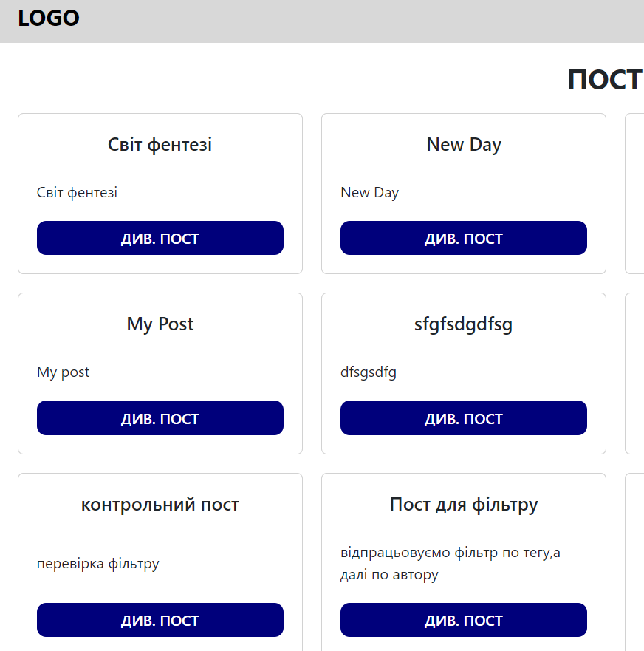This screenshot has width=644, height=651.
Task: Open the 'Світ фентезі' post via its button
Action: 160,238
